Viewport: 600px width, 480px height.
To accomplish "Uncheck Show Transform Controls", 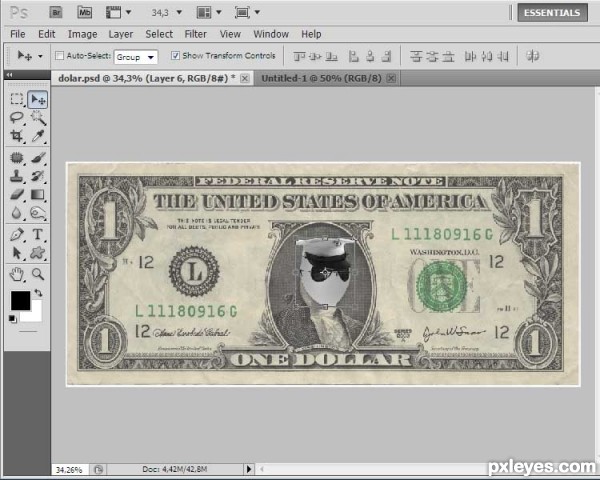I will [175, 56].
